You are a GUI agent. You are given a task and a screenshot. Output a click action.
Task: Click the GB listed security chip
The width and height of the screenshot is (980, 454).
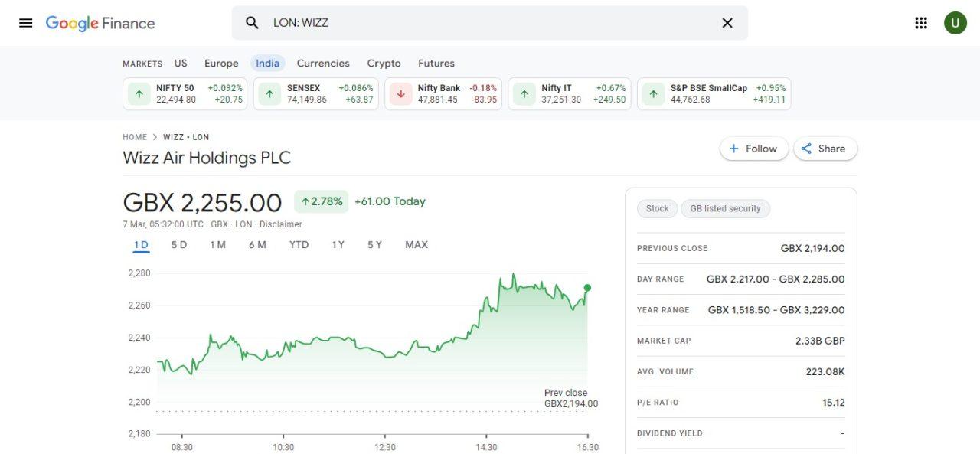coord(725,208)
